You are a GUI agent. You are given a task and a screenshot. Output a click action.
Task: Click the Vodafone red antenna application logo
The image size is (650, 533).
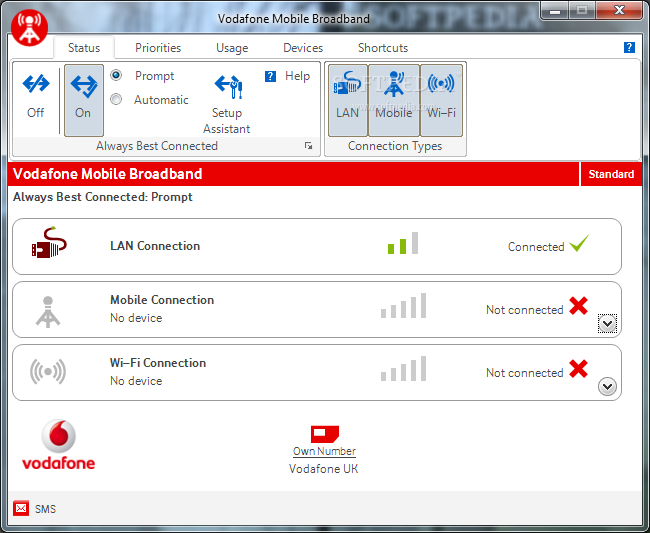click(29, 27)
